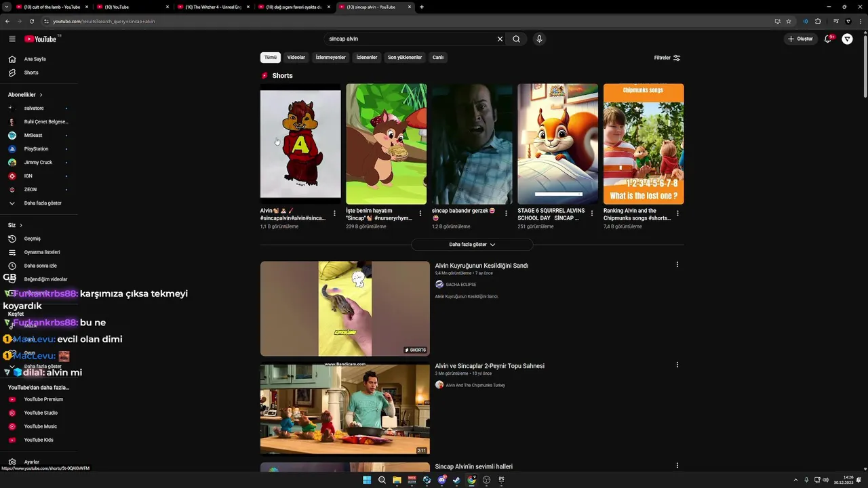This screenshot has width=868, height=488.
Task: Start voice search with microphone
Action: pos(539,39)
